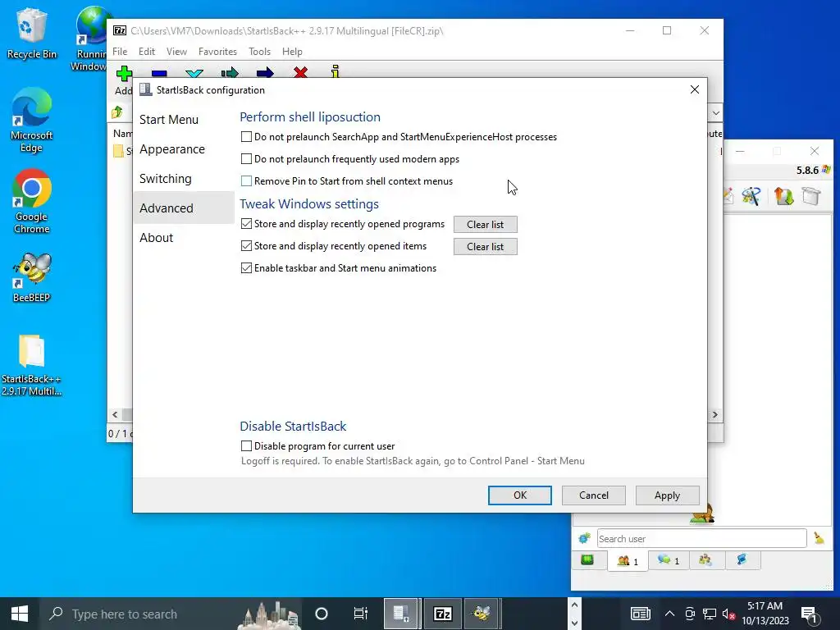Click Cancel in StartIsBack configuration
Viewport: 840px width, 630px height.
594,495
